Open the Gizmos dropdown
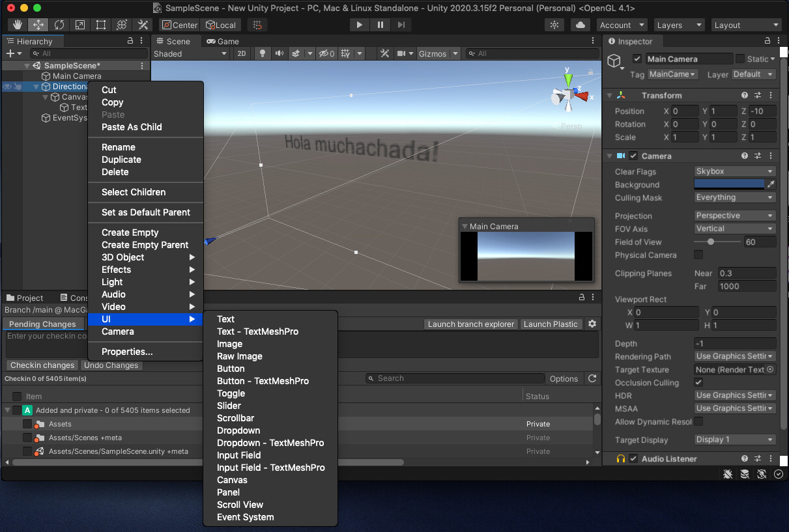The height and width of the screenshot is (532, 789). (438, 53)
